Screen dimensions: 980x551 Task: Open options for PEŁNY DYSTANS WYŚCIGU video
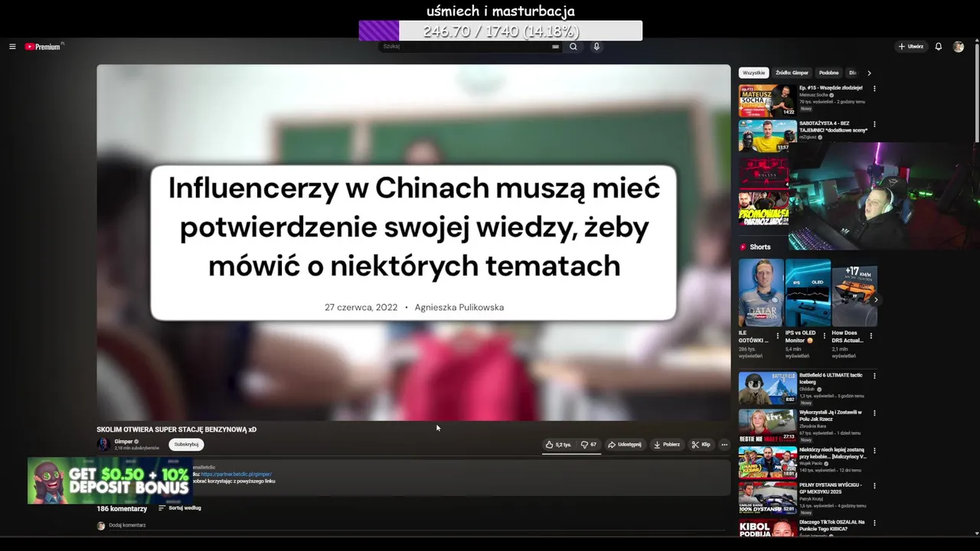[x=874, y=486]
